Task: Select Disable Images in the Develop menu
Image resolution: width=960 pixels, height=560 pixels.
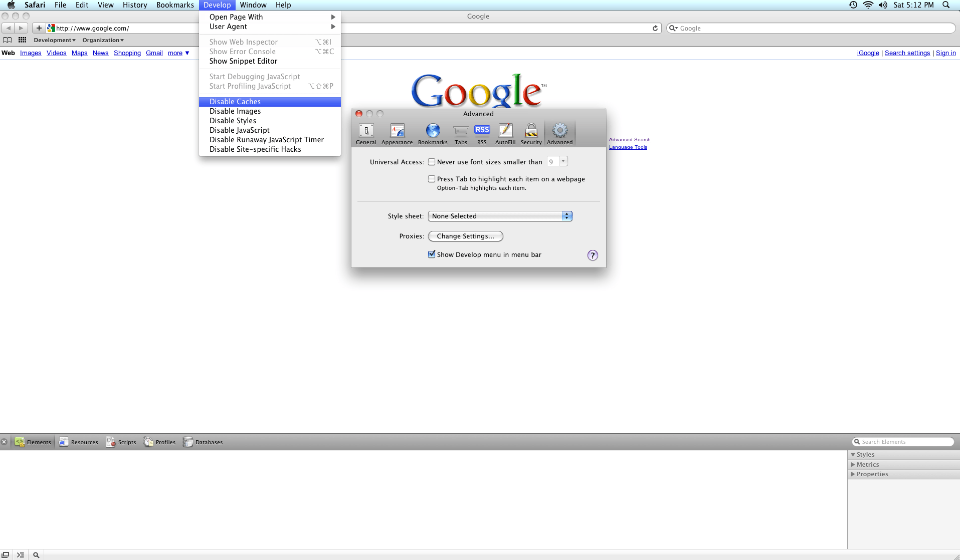Action: (235, 111)
